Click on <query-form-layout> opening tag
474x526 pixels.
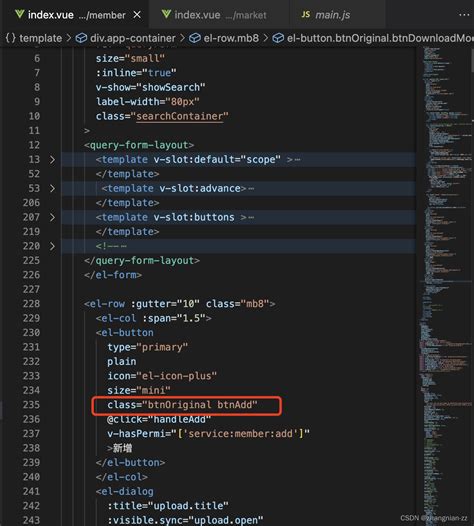pyautogui.click(x=139, y=145)
